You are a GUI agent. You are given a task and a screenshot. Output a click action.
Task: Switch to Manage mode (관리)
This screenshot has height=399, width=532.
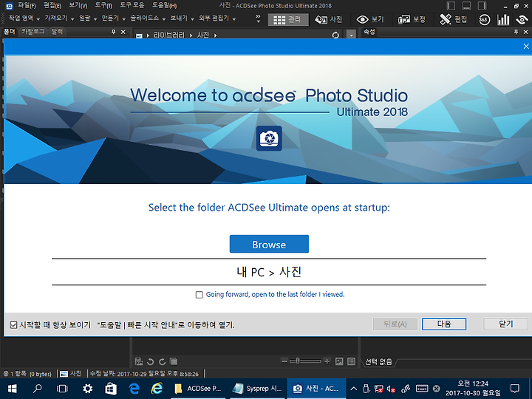(x=288, y=20)
